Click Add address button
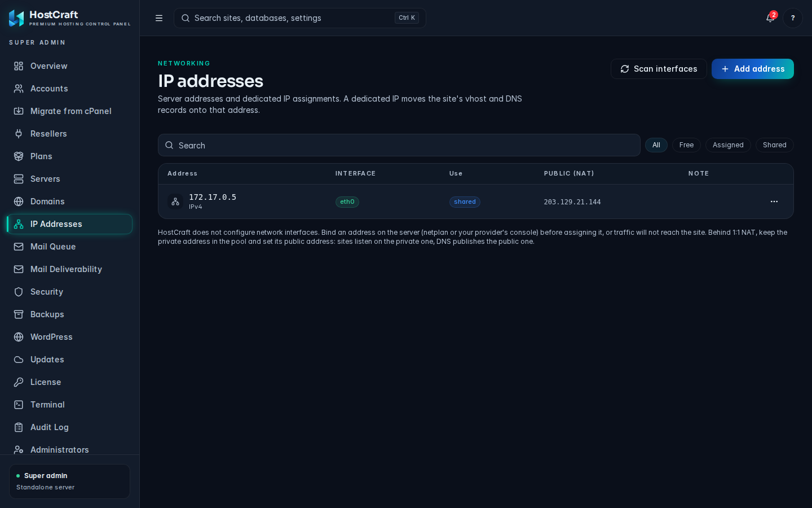This screenshot has width=812, height=508. [x=753, y=69]
